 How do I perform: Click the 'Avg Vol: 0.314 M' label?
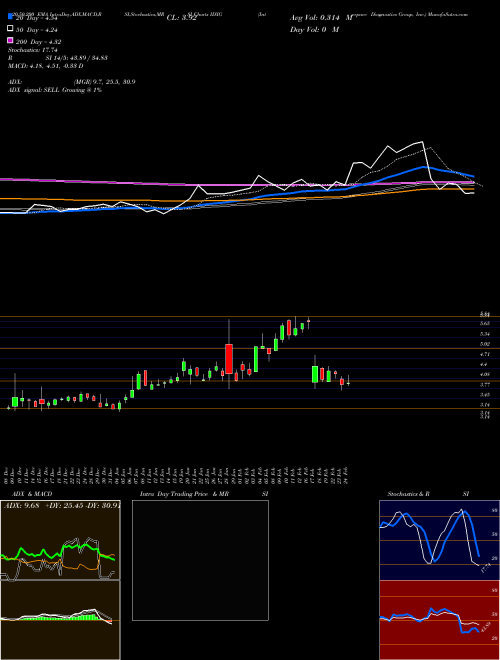tap(322, 18)
